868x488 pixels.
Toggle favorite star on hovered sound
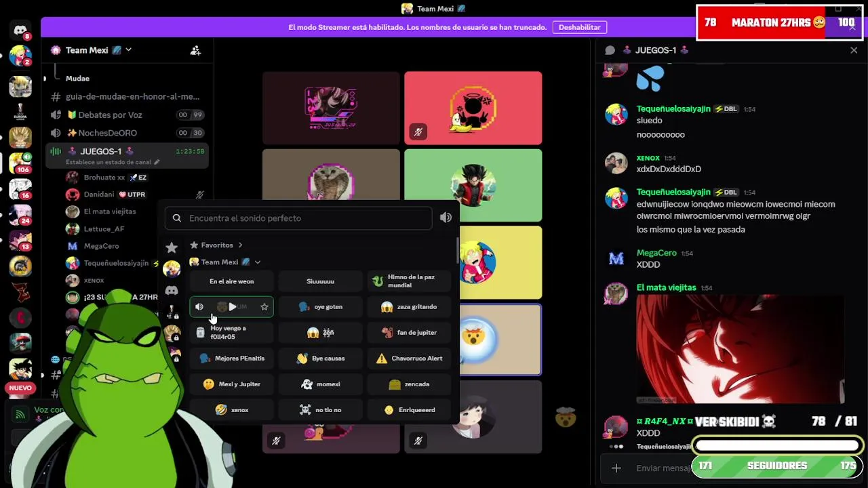264,307
